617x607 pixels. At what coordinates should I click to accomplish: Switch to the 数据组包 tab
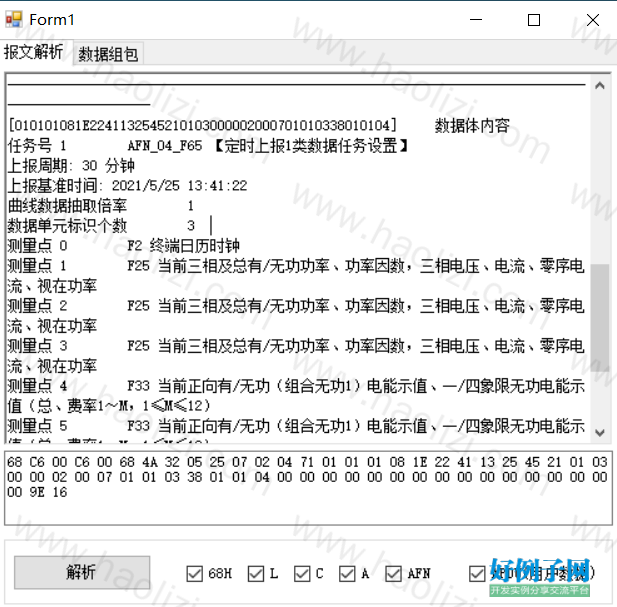108,54
